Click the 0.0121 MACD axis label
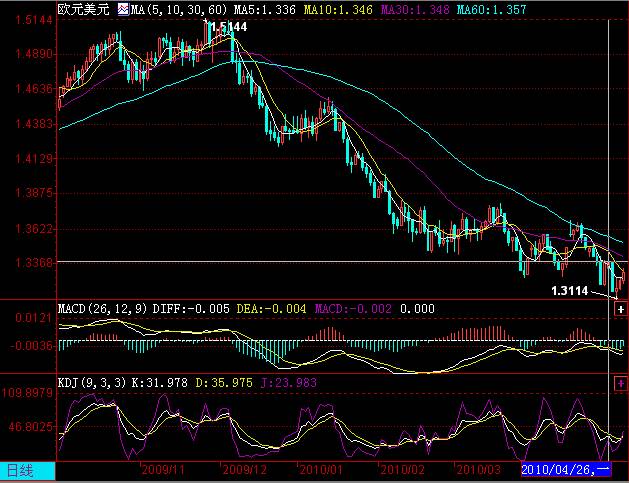The height and width of the screenshot is (483, 629). 34,319
